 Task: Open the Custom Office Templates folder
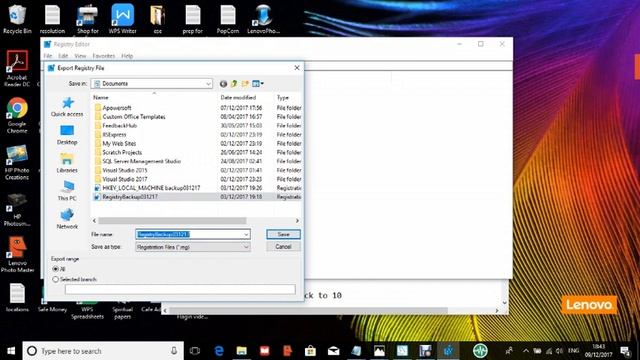[x=134, y=117]
